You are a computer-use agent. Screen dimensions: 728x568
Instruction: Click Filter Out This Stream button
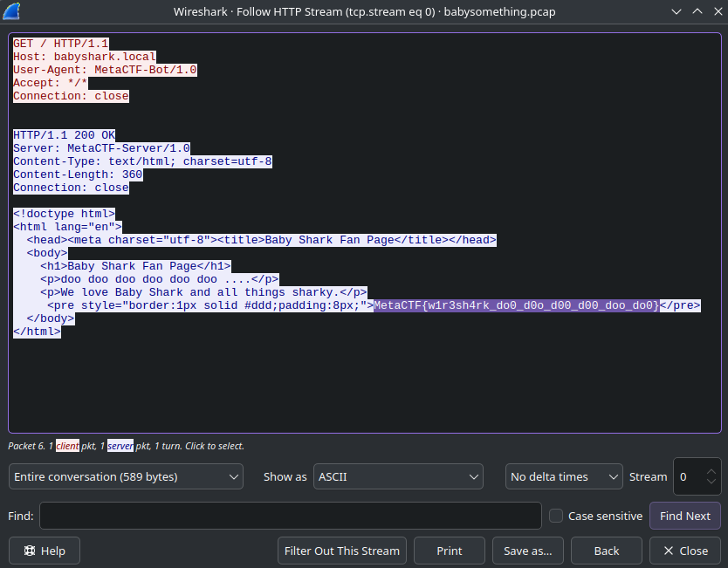pos(342,551)
